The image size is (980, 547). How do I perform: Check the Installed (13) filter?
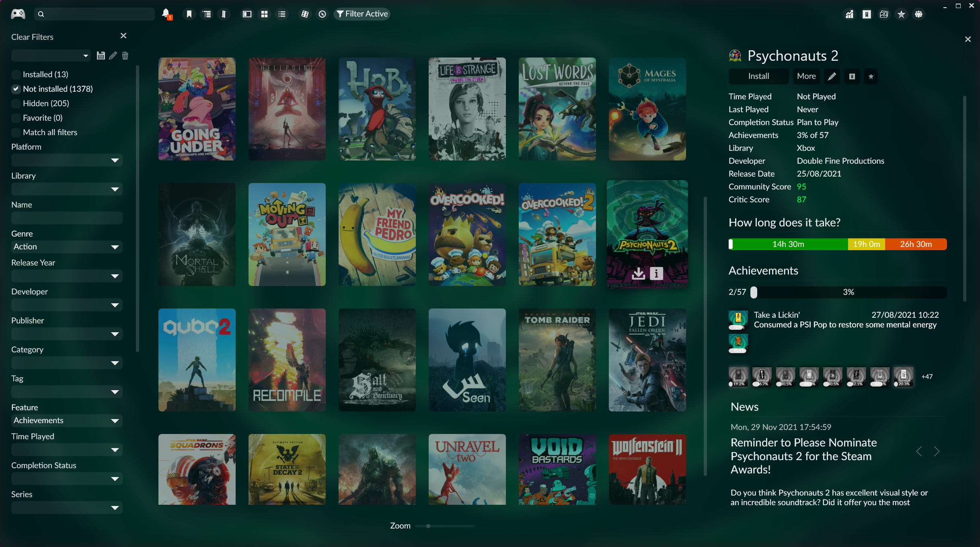point(16,74)
